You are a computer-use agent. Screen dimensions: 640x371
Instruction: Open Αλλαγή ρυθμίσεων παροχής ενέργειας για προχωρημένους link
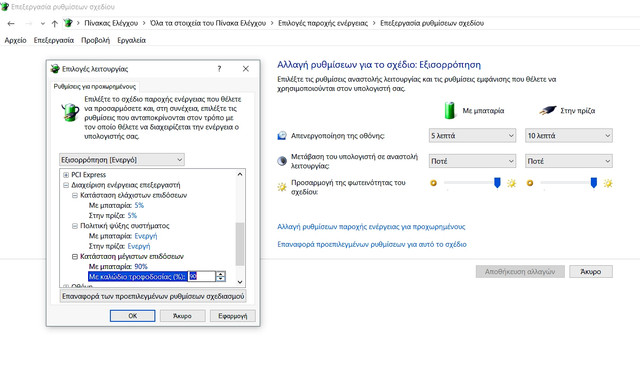click(371, 227)
